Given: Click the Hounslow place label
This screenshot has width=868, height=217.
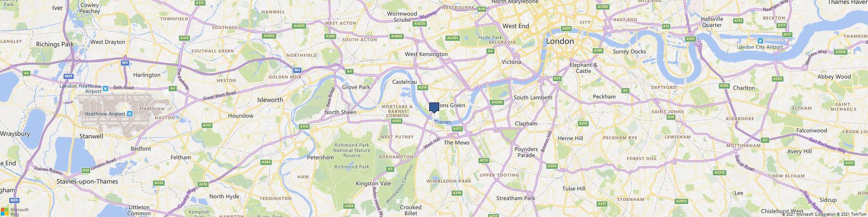Looking at the screenshot, I should (240, 116).
